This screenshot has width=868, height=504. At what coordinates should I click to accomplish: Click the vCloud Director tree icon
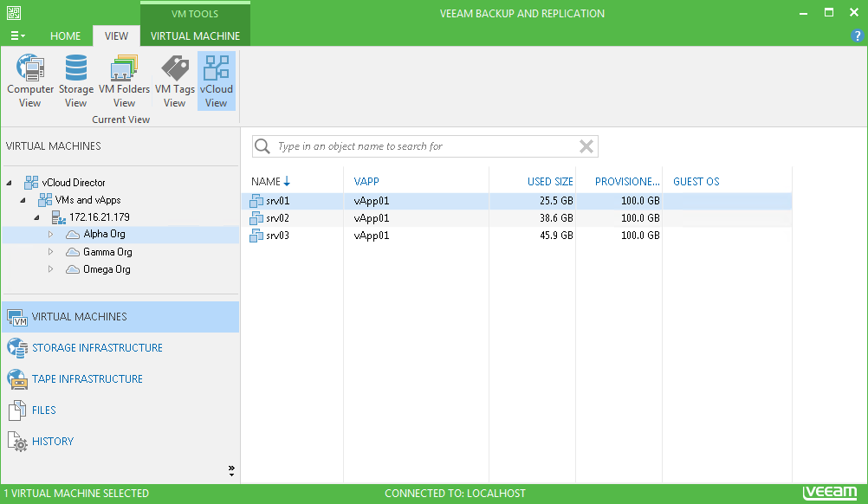(31, 183)
